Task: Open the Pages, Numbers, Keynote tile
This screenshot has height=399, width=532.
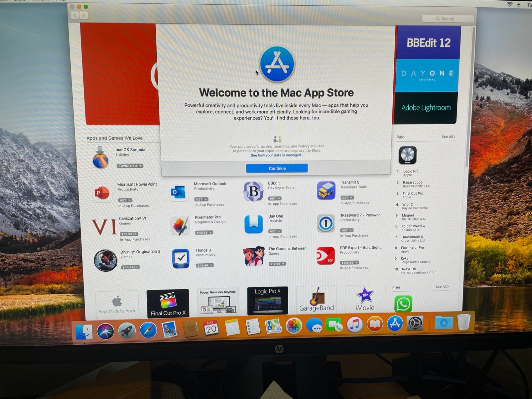Action: (218, 302)
